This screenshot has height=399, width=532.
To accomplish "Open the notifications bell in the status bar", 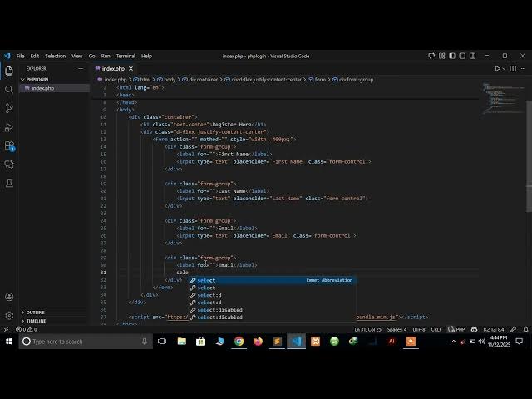I will (525, 329).
